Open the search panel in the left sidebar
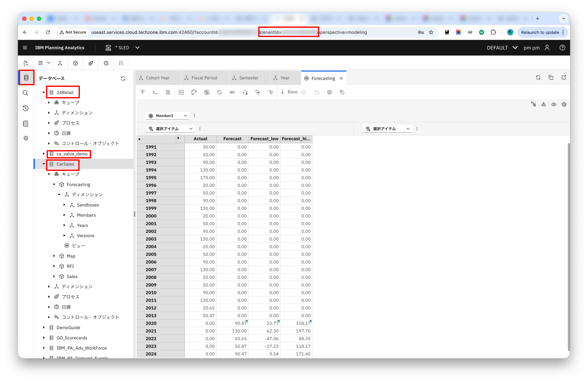This screenshot has width=588, height=382. click(26, 93)
